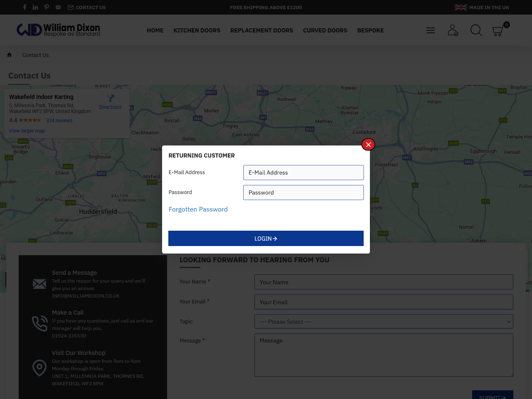Open the Pinterest social icon
Viewport: 532px width, 399px height.
47,7
